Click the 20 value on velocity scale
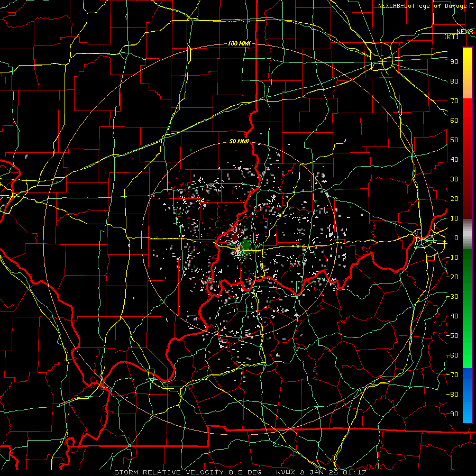This screenshot has width=476, height=476. pyautogui.click(x=454, y=198)
